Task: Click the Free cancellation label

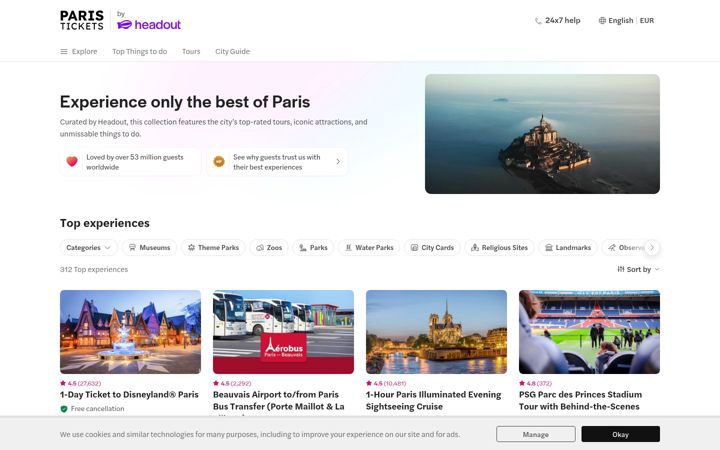Action: click(x=97, y=409)
